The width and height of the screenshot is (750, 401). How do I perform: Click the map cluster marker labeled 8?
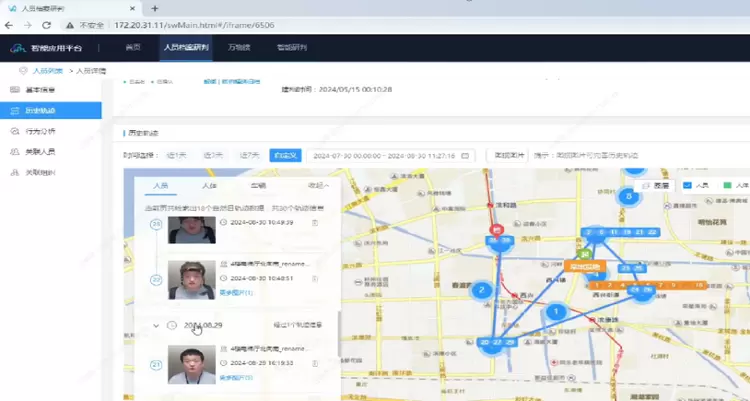click(x=629, y=197)
